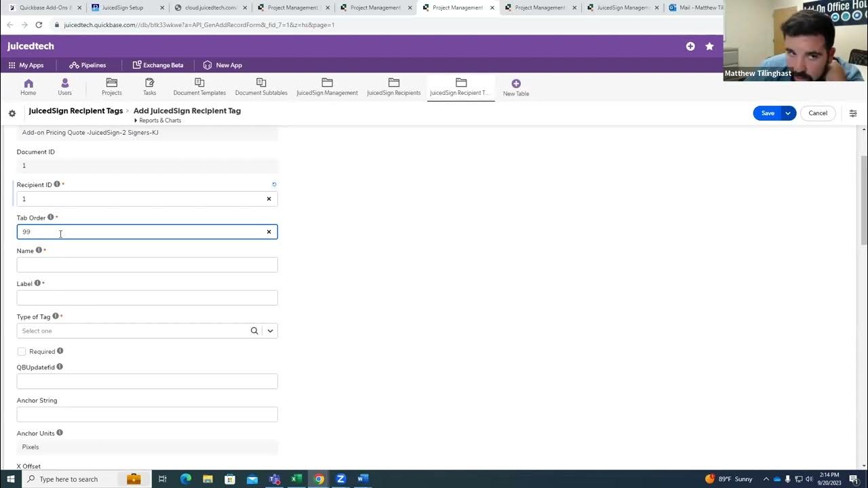Click into the Anchor String input field
This screenshot has width=868, height=488.
point(147,414)
